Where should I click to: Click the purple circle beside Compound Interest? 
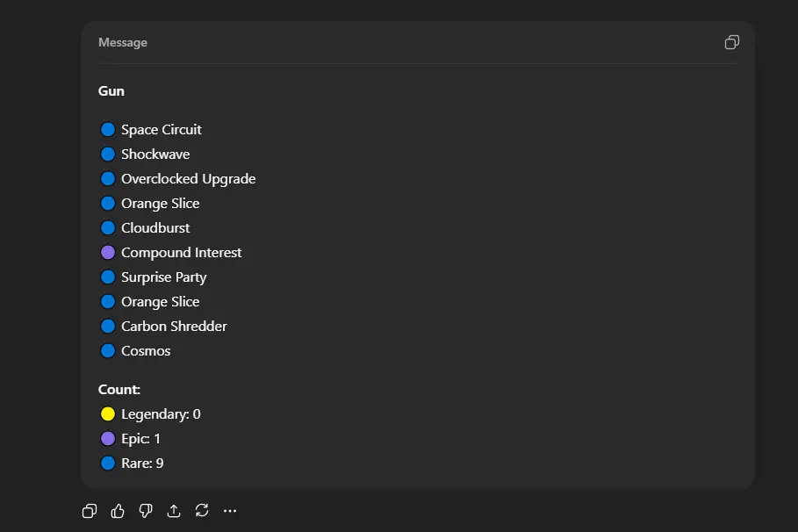point(108,253)
